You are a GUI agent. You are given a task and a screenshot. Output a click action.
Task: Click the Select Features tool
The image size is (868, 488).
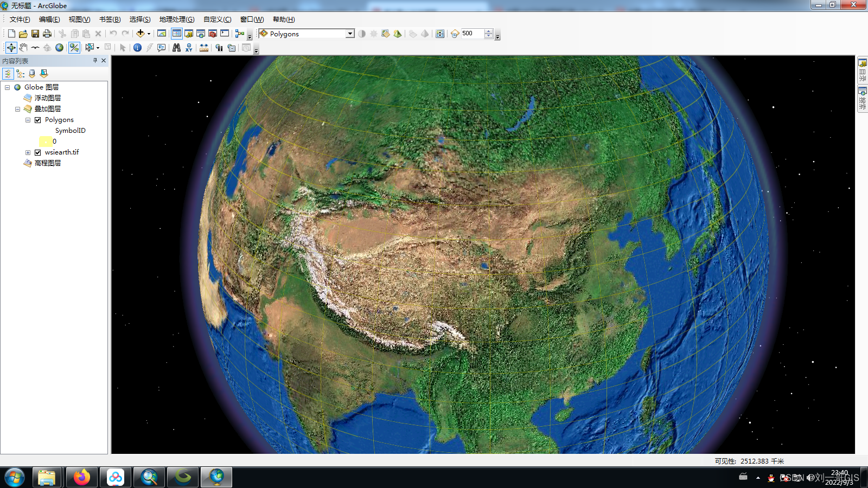tap(90, 48)
